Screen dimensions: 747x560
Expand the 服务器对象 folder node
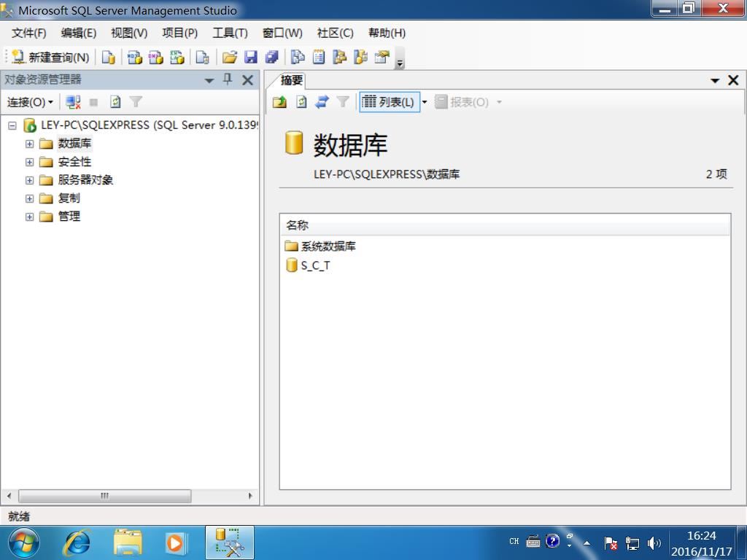tap(29, 181)
